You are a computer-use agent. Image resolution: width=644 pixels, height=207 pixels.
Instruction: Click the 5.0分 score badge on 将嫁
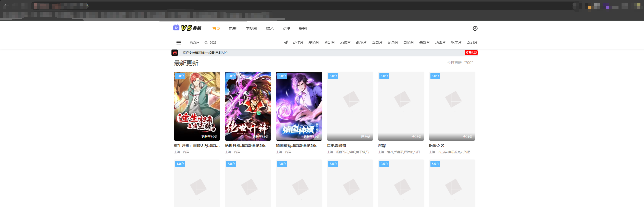[384, 76]
